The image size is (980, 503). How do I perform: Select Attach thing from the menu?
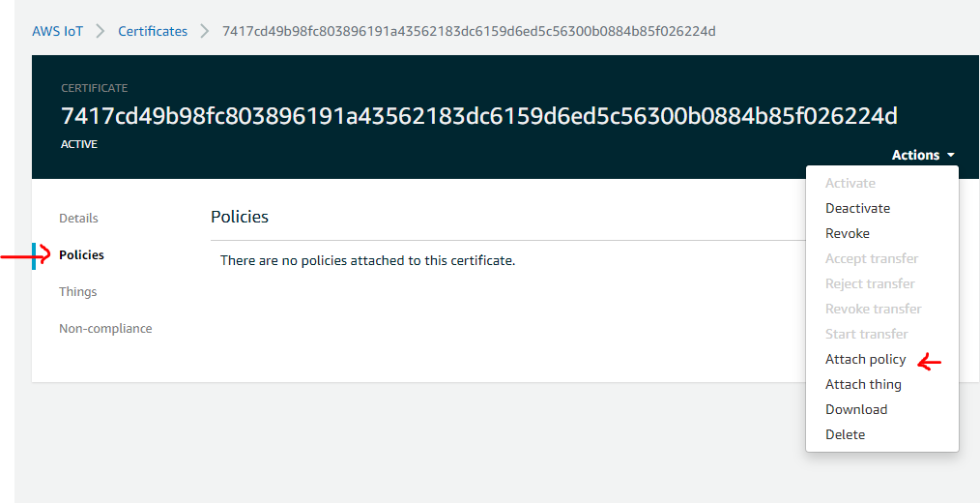863,384
